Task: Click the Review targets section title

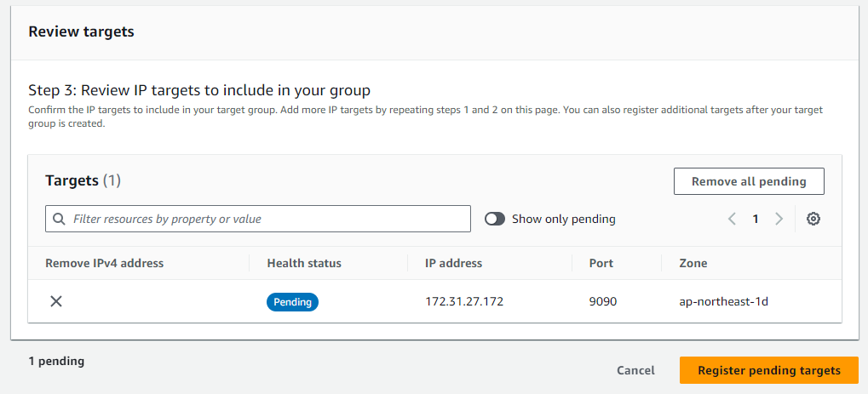Action: (x=82, y=31)
